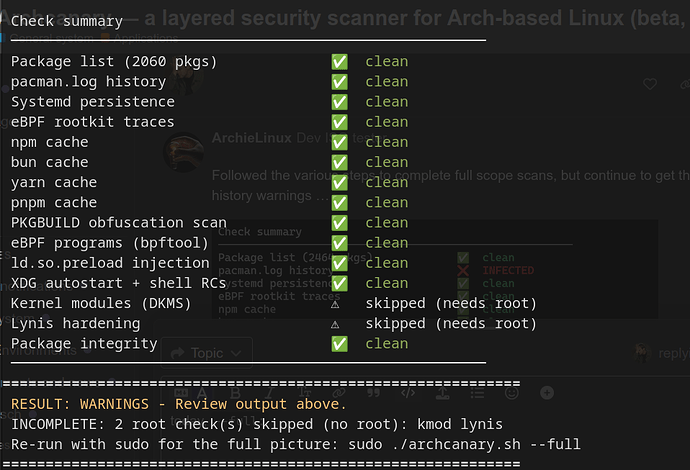Image resolution: width=690 pixels, height=470 pixels.
Task: Click the 'clean' status on Package list row
Action: pos(386,62)
